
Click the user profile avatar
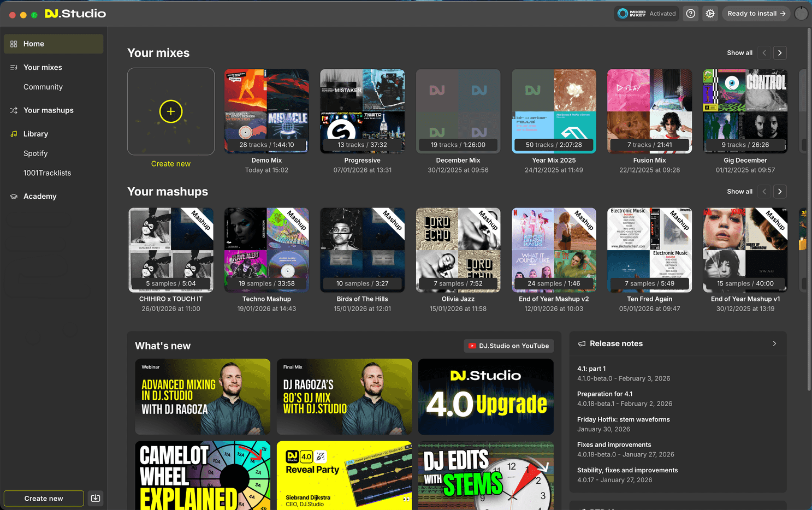[x=801, y=14]
